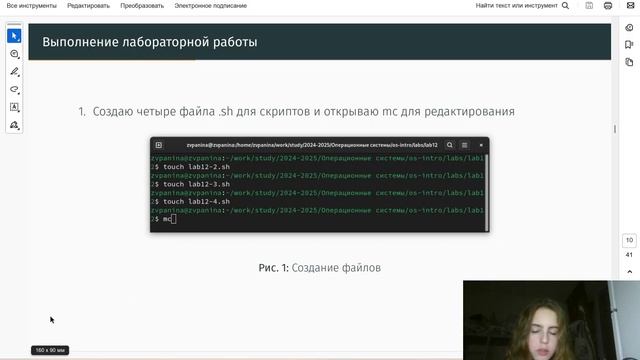This screenshot has width=640, height=360.
Task: Open the terminal hamburger menu
Action: 464,145
